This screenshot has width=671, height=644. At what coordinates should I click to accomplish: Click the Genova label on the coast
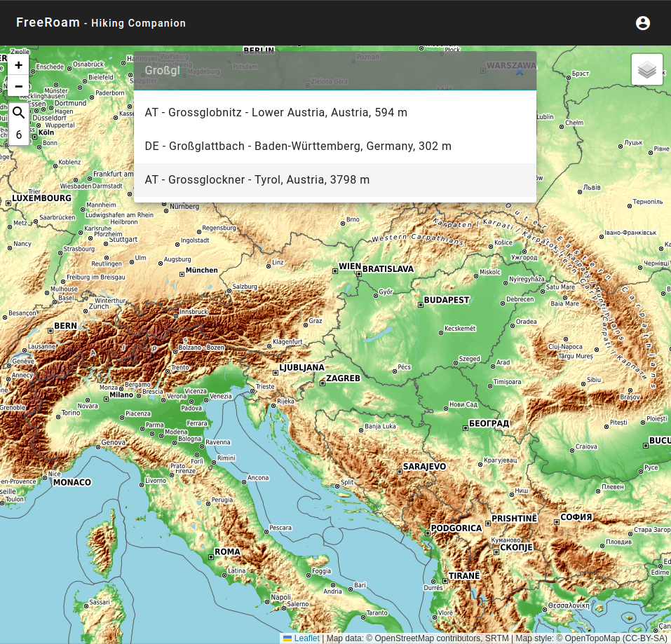point(114,443)
